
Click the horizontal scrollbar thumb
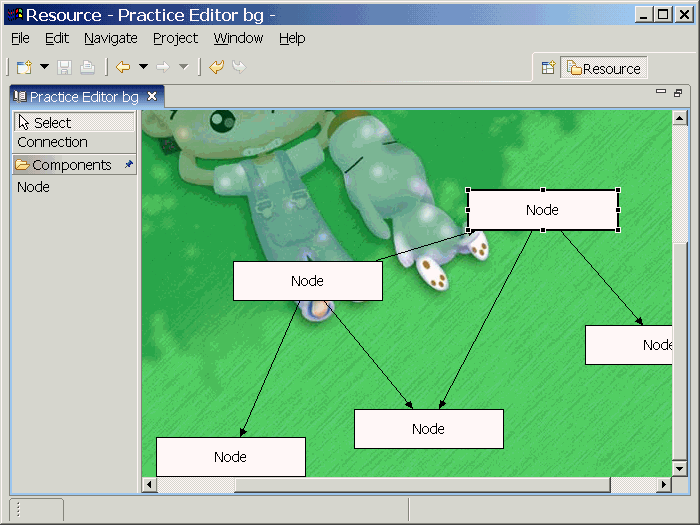421,485
